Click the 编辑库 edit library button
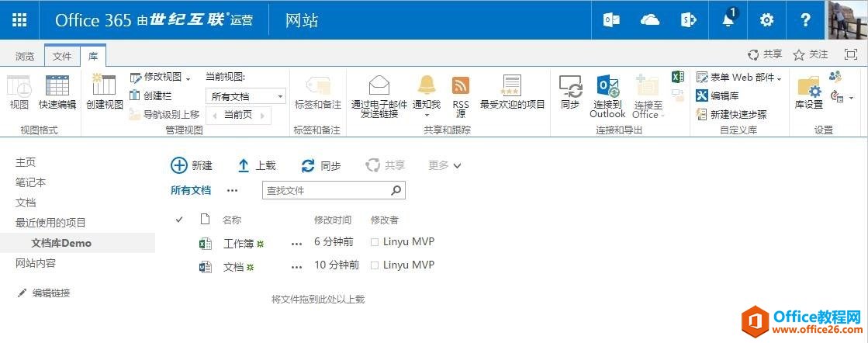The height and width of the screenshot is (343, 868). [717, 95]
